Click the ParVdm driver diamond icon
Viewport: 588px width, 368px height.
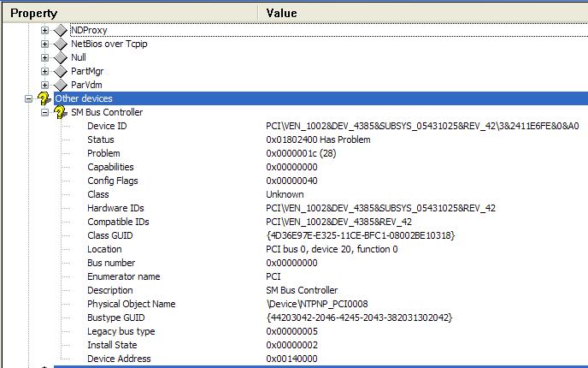point(61,86)
